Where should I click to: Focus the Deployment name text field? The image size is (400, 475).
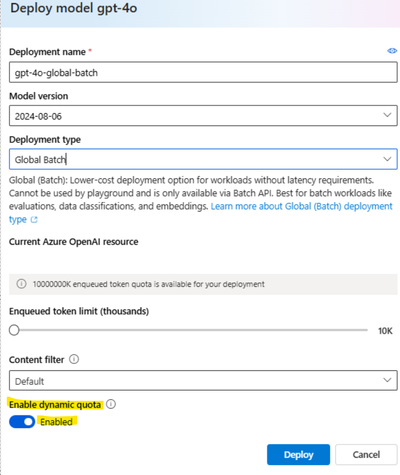[203, 72]
